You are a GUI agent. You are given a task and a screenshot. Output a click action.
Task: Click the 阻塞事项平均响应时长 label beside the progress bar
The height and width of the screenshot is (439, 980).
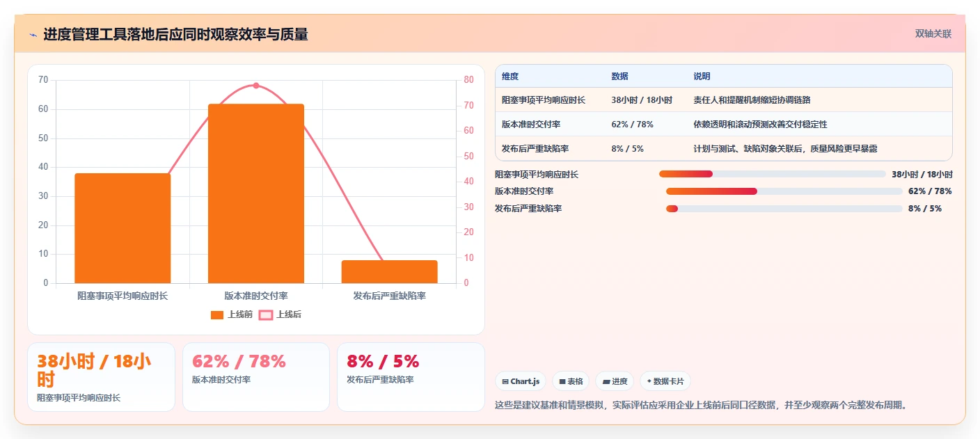click(x=537, y=174)
